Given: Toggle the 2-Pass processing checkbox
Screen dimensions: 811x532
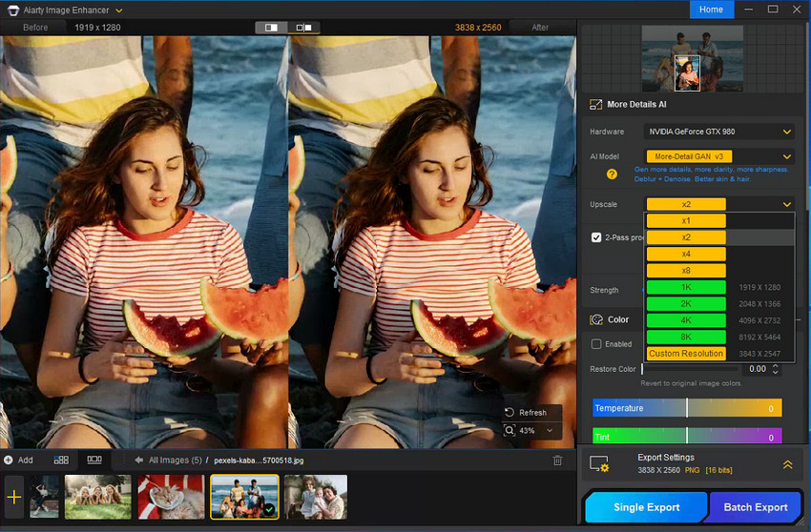Looking at the screenshot, I should pyautogui.click(x=595, y=237).
